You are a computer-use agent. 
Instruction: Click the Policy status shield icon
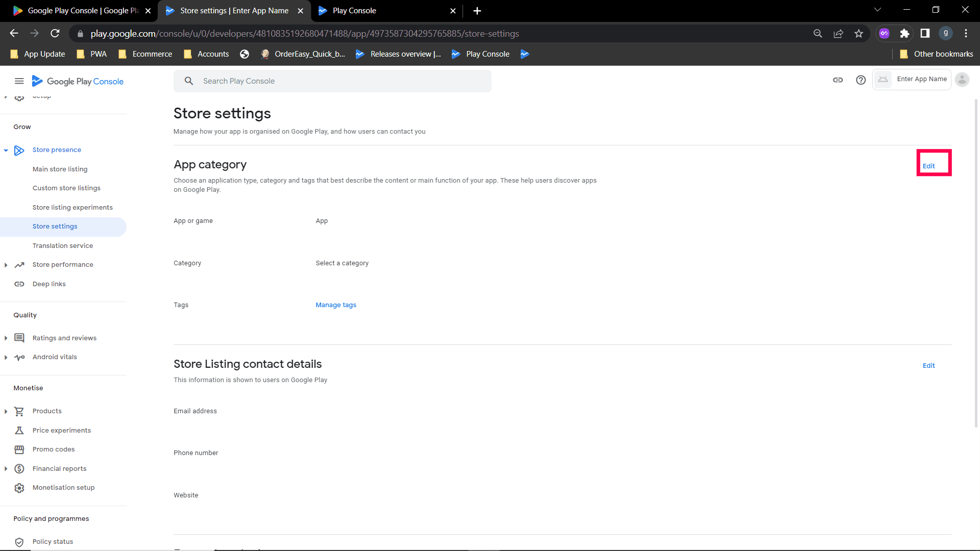pos(19,542)
